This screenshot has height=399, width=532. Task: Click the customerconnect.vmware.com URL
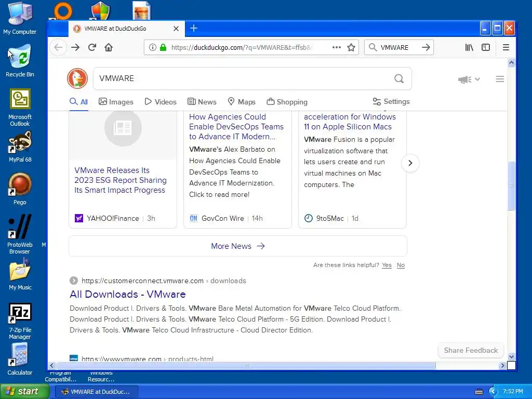click(x=142, y=281)
